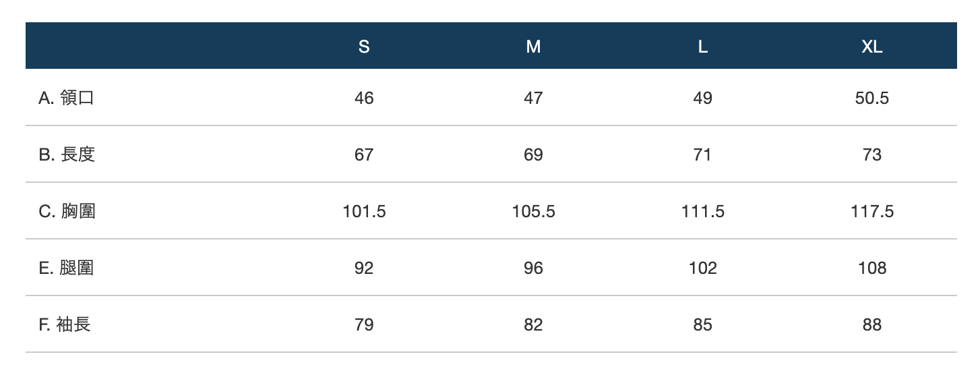
Task: Select the 73 length value for XL
Action: tap(871, 154)
